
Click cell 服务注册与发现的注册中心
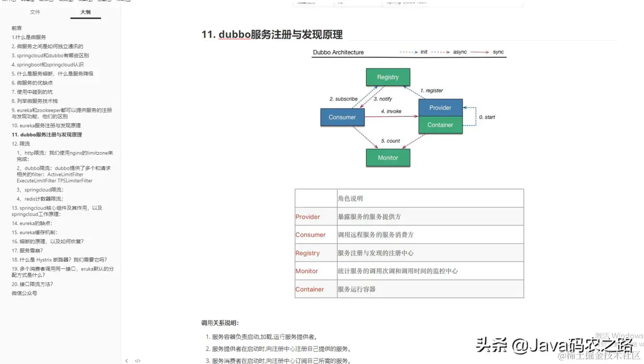click(x=430, y=253)
